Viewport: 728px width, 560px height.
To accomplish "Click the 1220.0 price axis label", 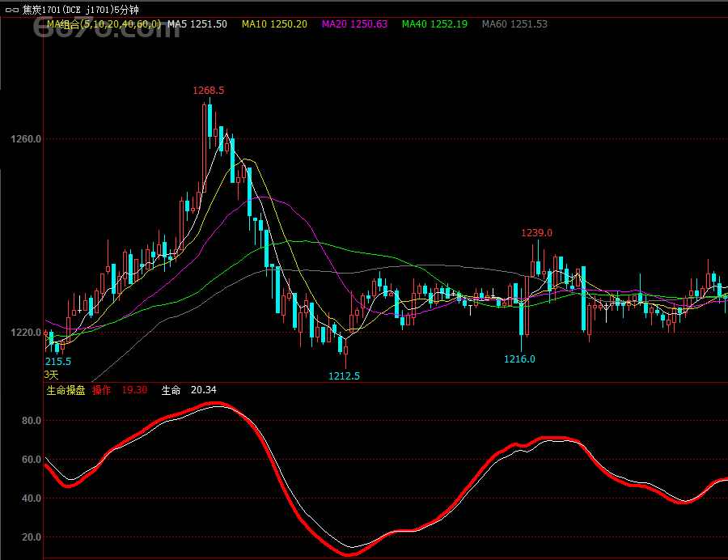I will click(x=26, y=333).
